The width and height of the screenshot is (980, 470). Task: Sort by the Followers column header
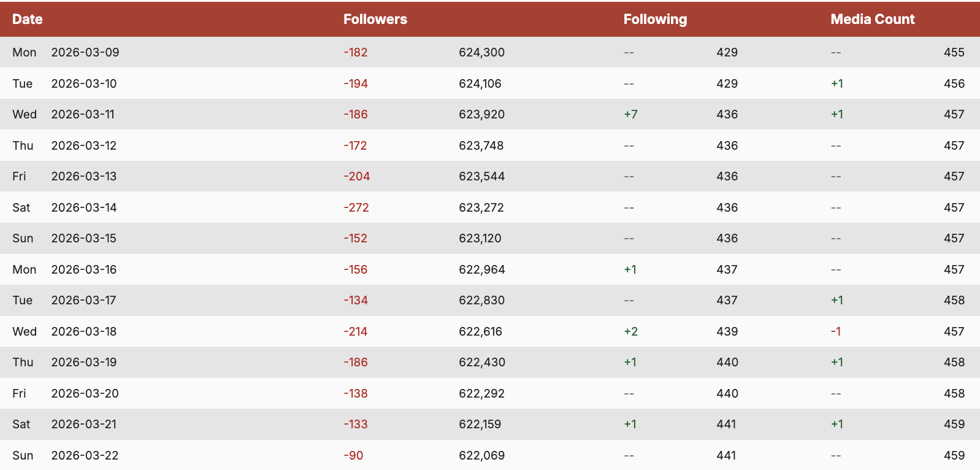(375, 19)
